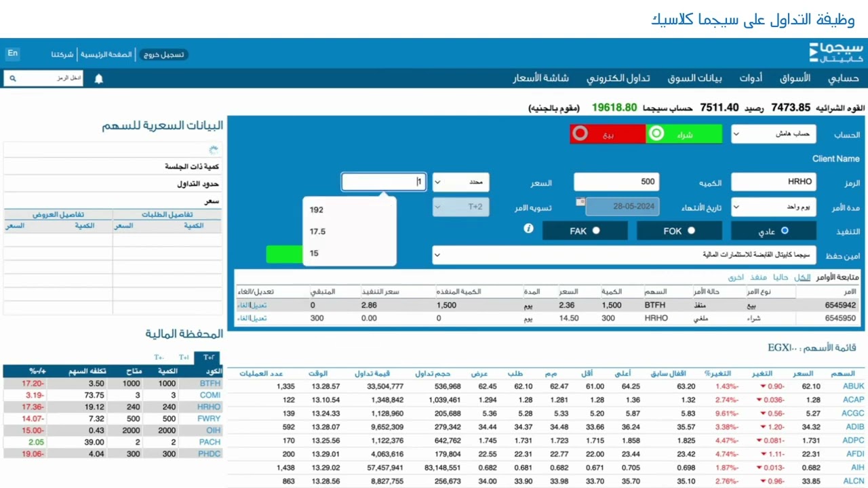Choose the normal (عادي) execution type
Image resolution: width=868 pixels, height=488 pixels.
[774, 231]
